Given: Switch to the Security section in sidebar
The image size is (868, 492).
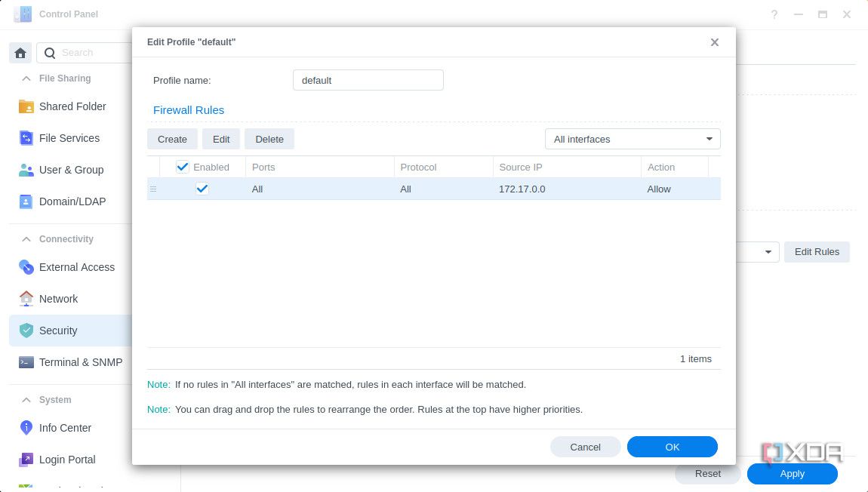Looking at the screenshot, I should (x=58, y=331).
